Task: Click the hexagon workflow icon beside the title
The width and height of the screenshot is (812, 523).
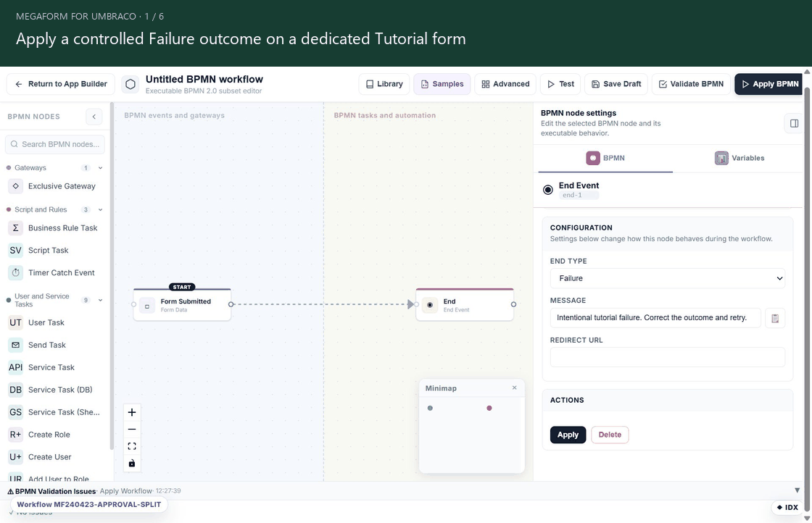Action: [130, 84]
